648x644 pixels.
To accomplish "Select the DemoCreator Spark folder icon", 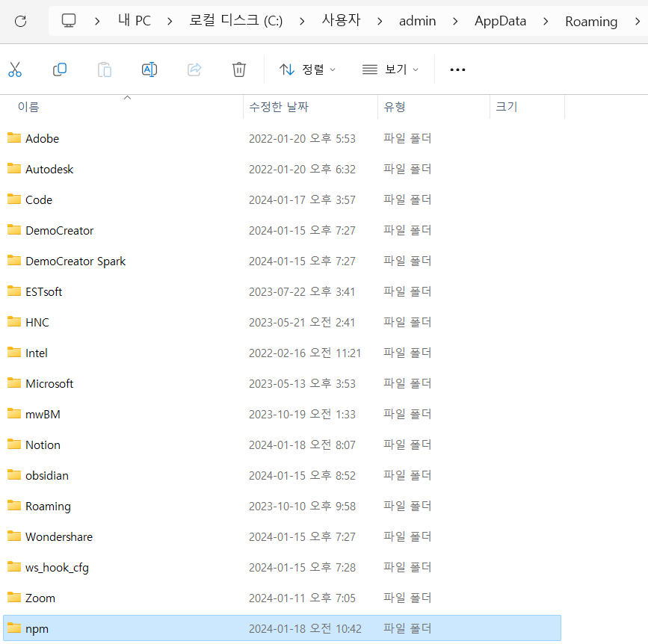I will click(14, 260).
